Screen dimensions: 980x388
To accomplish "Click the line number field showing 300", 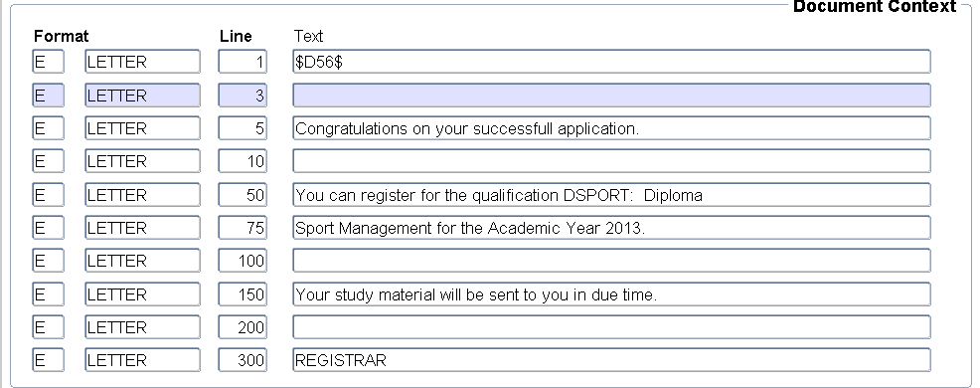I will coord(243,360).
